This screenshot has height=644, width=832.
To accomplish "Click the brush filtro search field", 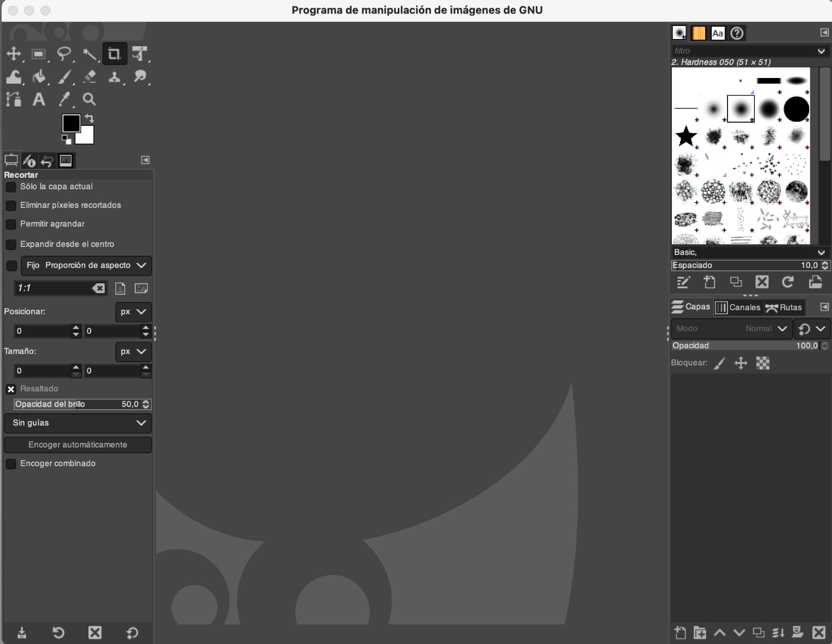I will tap(744, 51).
